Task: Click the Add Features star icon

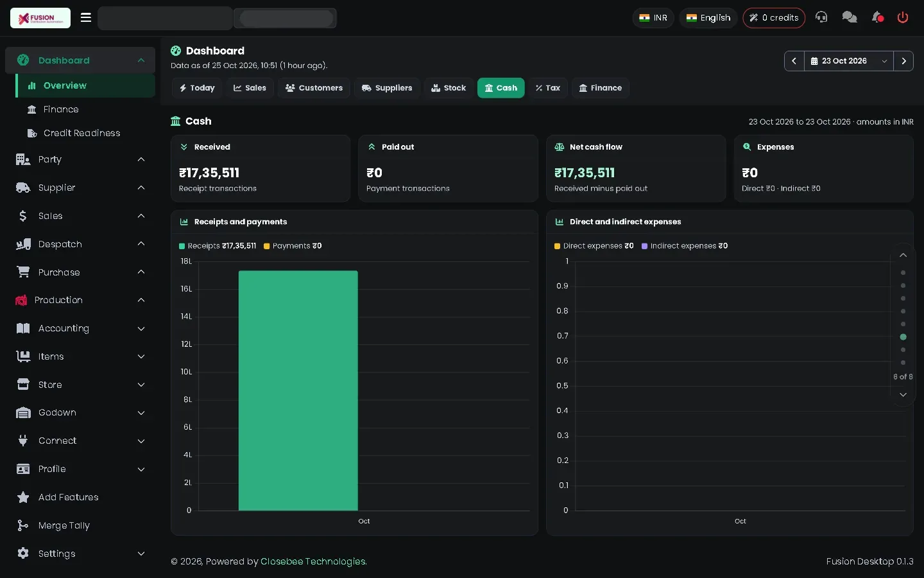Action: [x=23, y=497]
